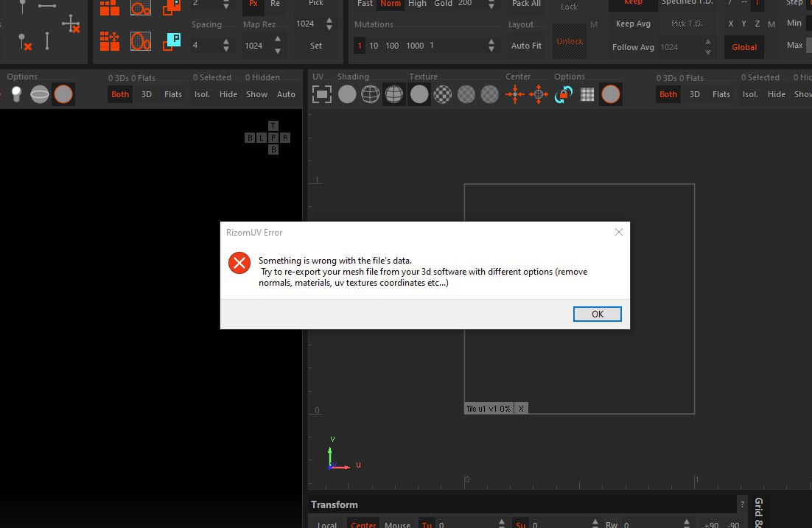Select shaded wireframe globe shading in UV view
Image resolution: width=812 pixels, height=528 pixels.
point(394,94)
